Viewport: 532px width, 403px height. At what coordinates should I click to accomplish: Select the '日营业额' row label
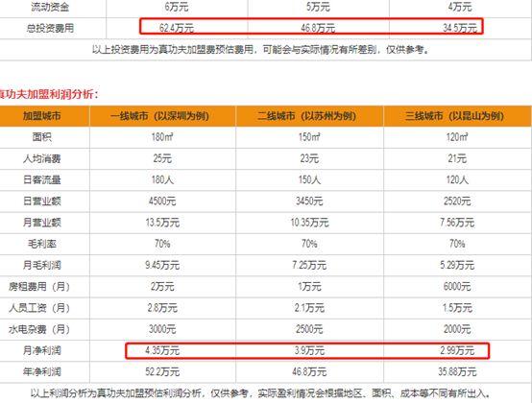pyautogui.click(x=41, y=201)
